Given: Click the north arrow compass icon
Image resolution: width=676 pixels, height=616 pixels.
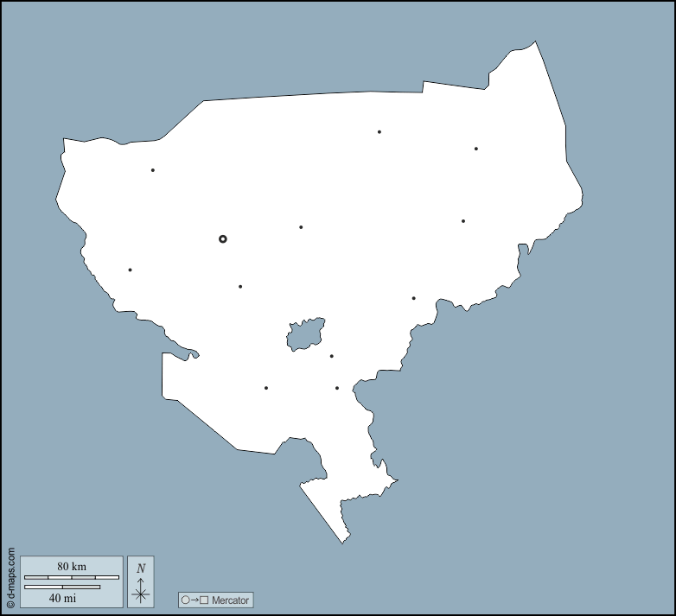Looking at the screenshot, I should click(140, 581).
